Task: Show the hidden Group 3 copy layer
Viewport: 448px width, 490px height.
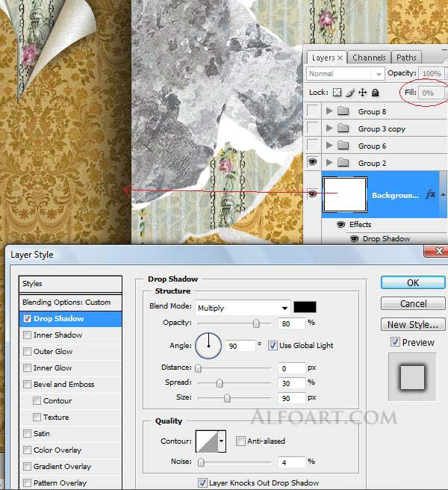Action: click(313, 128)
